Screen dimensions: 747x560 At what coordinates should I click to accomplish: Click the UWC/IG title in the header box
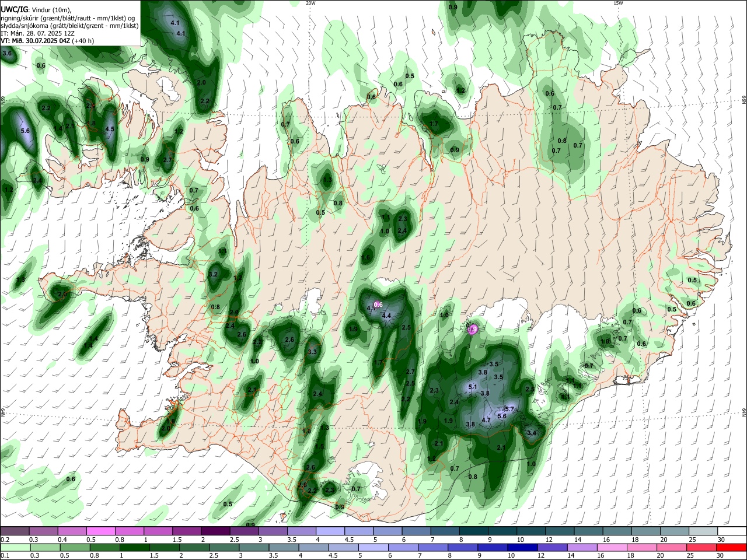tap(14, 9)
